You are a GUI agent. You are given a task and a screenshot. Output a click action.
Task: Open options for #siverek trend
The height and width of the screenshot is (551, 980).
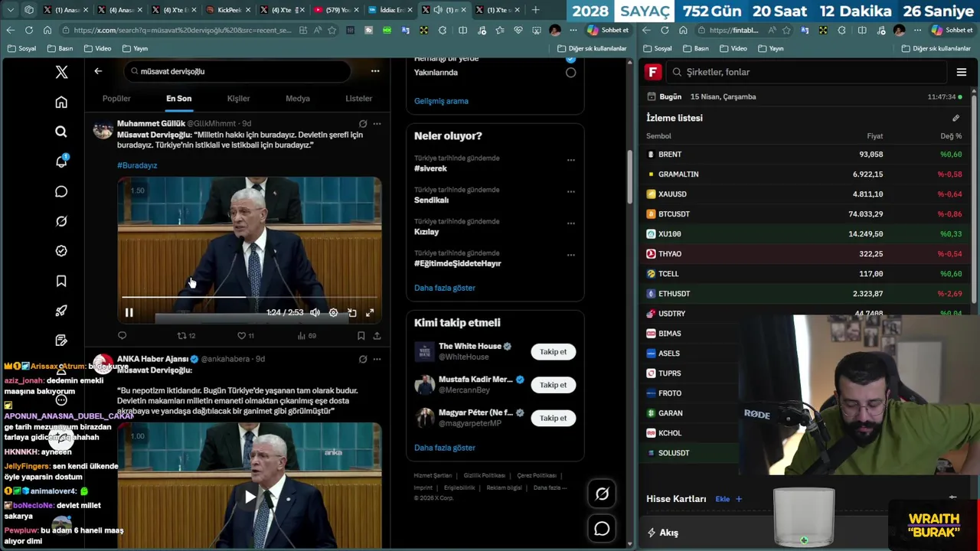click(x=570, y=160)
